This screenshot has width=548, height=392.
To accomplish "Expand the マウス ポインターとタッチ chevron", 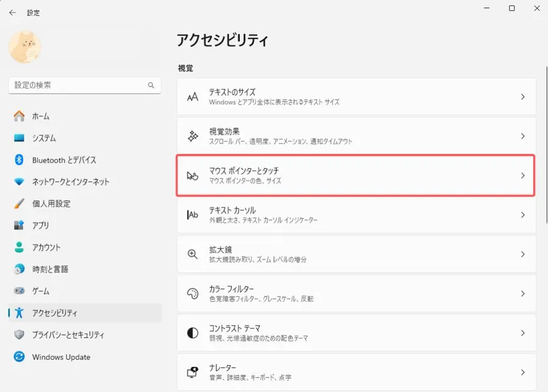I will pos(523,175).
